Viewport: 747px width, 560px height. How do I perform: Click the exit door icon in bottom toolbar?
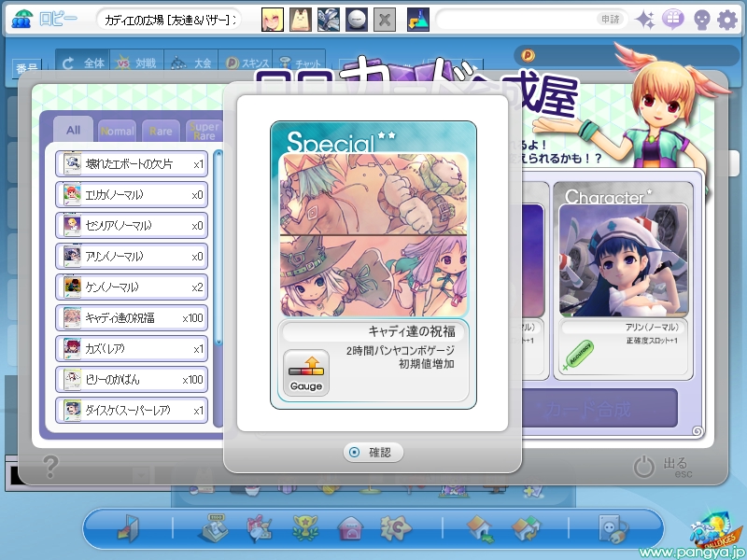click(x=129, y=528)
